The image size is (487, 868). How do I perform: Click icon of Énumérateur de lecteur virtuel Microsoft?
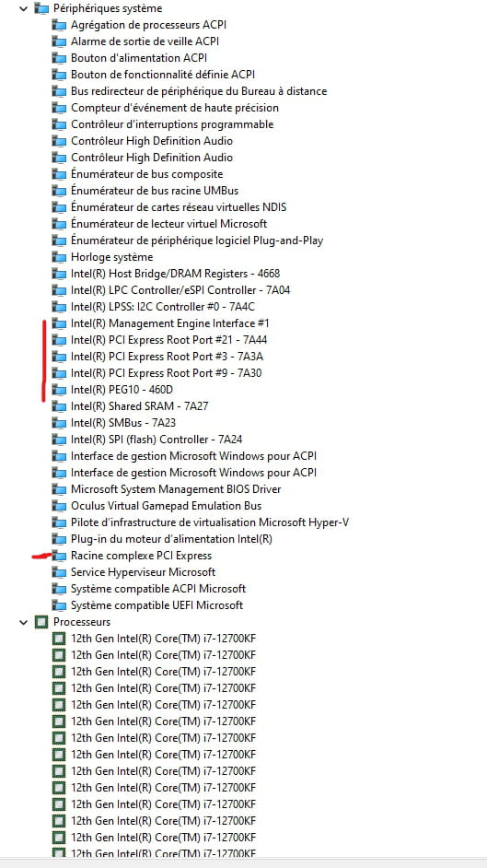coord(59,224)
